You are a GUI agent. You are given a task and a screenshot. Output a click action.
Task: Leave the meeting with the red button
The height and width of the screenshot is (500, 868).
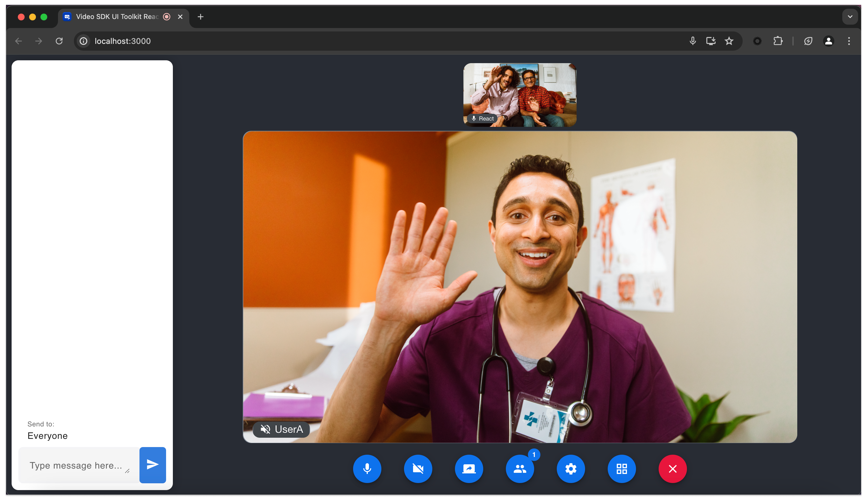(x=672, y=468)
